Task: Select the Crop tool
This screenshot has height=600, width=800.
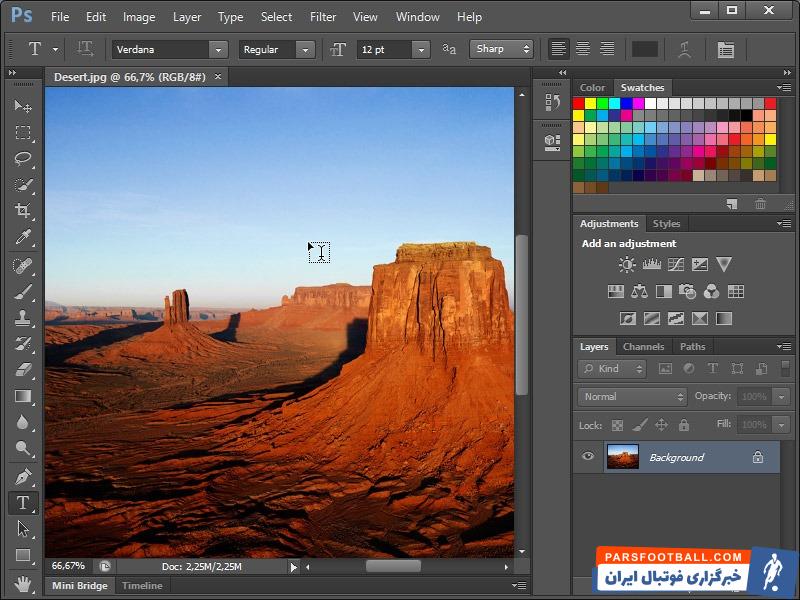Action: coord(23,211)
